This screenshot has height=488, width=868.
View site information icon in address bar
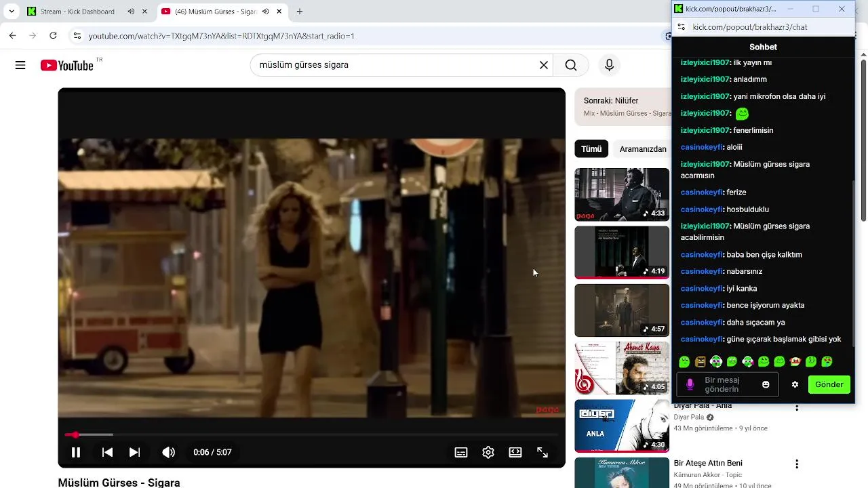[x=77, y=35]
